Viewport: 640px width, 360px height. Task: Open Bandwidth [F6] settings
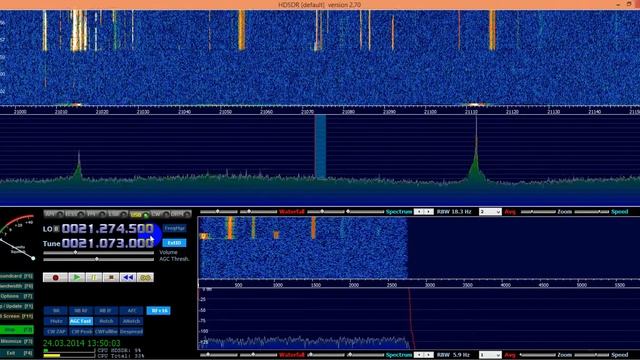pyautogui.click(x=17, y=286)
